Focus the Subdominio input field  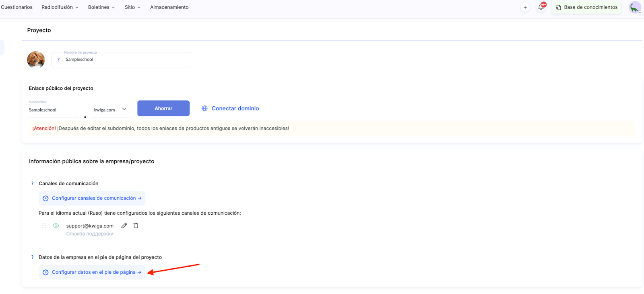[x=54, y=110]
